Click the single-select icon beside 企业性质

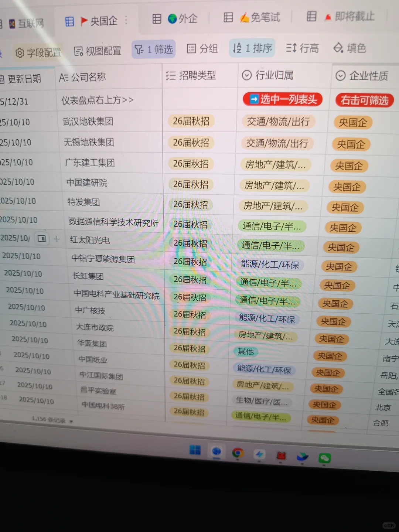coord(340,75)
